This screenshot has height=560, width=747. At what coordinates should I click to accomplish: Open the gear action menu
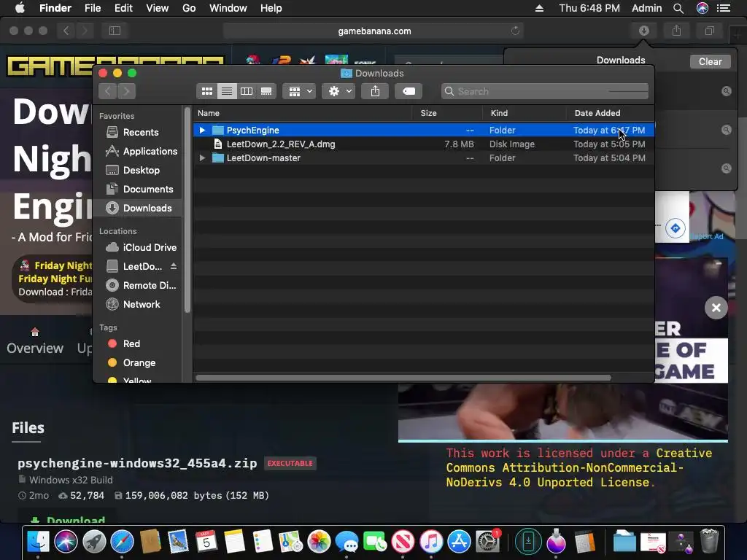pos(338,91)
